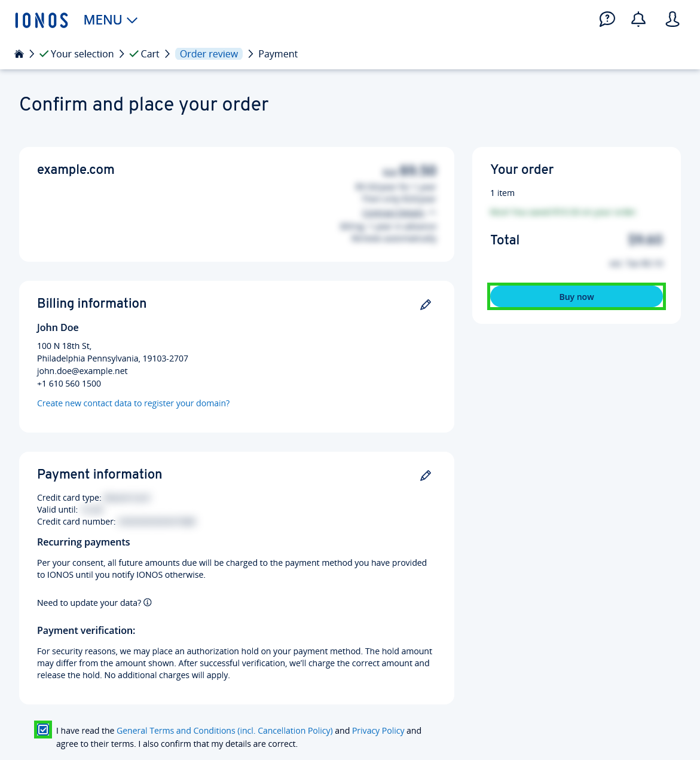Click the blurred discount text in Your order
Screen dimensions: 700x760
(x=563, y=212)
